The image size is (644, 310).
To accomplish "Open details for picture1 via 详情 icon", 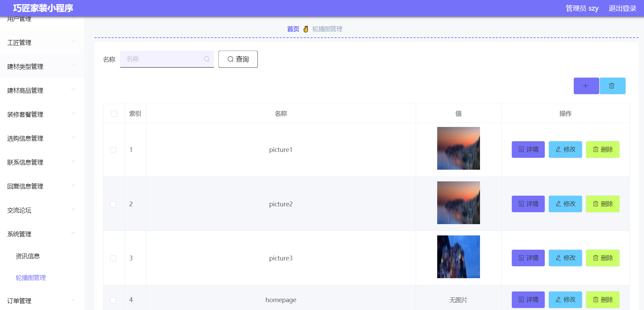I will point(520,150).
